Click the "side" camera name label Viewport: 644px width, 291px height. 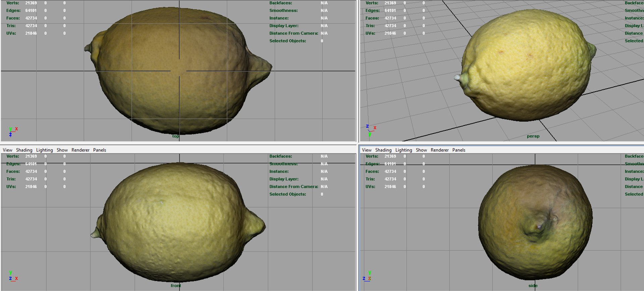click(533, 286)
